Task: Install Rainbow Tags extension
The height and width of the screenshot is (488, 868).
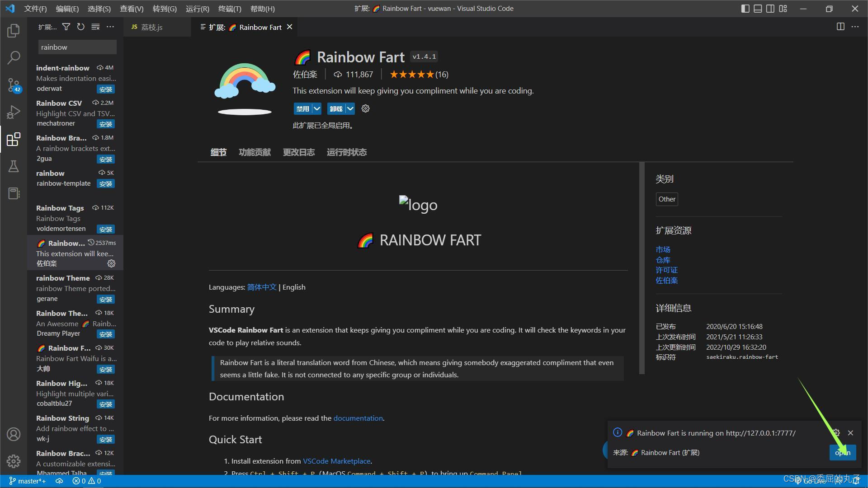Action: tap(106, 229)
